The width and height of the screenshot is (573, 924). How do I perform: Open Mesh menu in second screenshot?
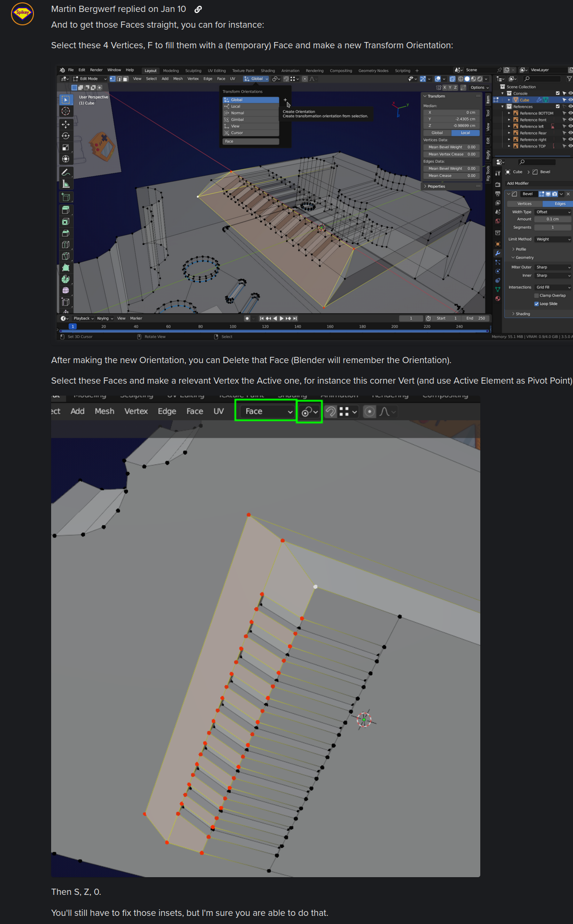(x=104, y=411)
